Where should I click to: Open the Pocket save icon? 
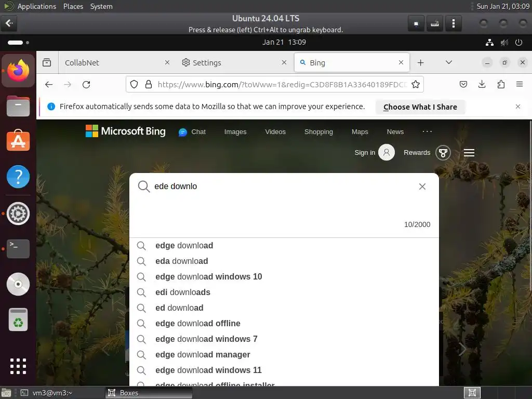tap(463, 84)
